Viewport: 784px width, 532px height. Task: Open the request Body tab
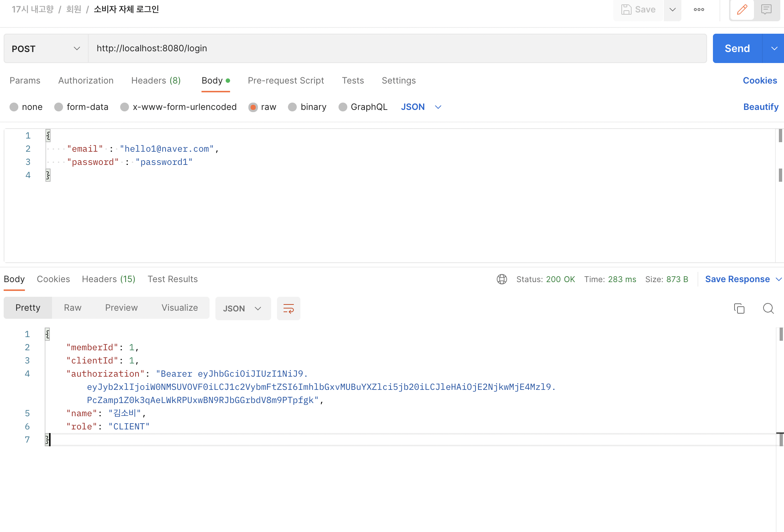[x=216, y=81]
